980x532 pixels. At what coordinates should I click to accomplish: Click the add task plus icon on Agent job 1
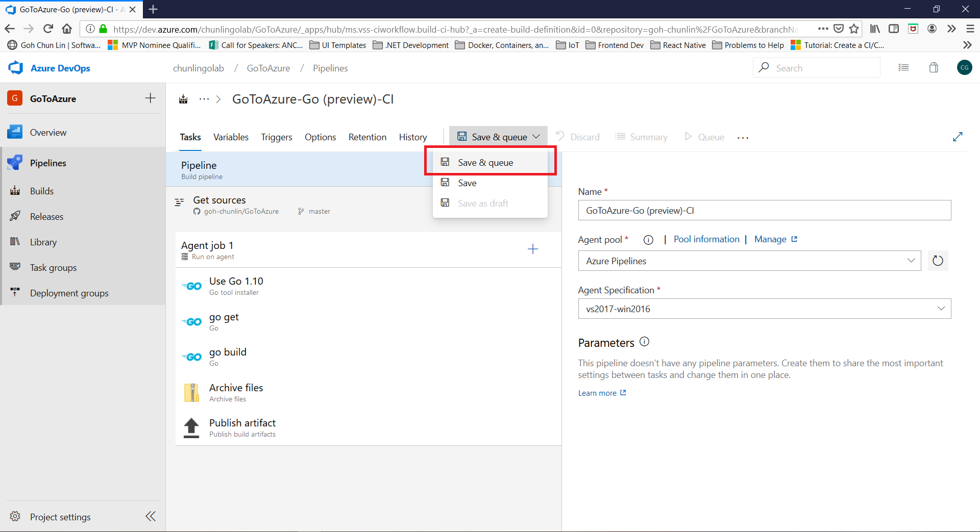pos(532,249)
